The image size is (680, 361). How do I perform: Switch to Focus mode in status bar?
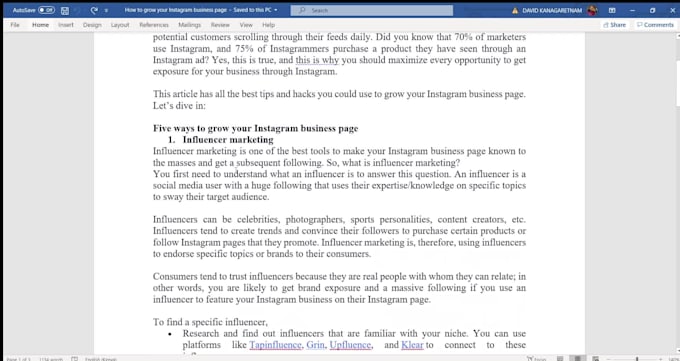tap(536, 358)
